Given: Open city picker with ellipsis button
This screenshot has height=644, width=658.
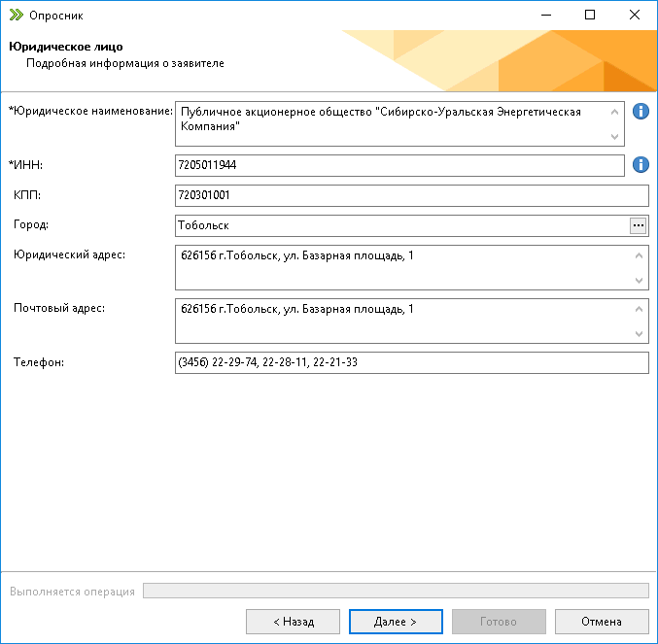Looking at the screenshot, I should 638,225.
